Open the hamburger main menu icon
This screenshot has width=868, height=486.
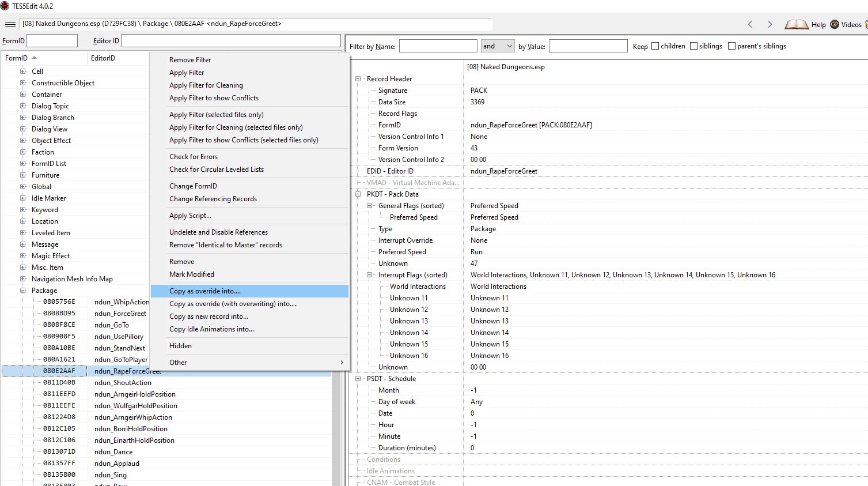[10, 24]
